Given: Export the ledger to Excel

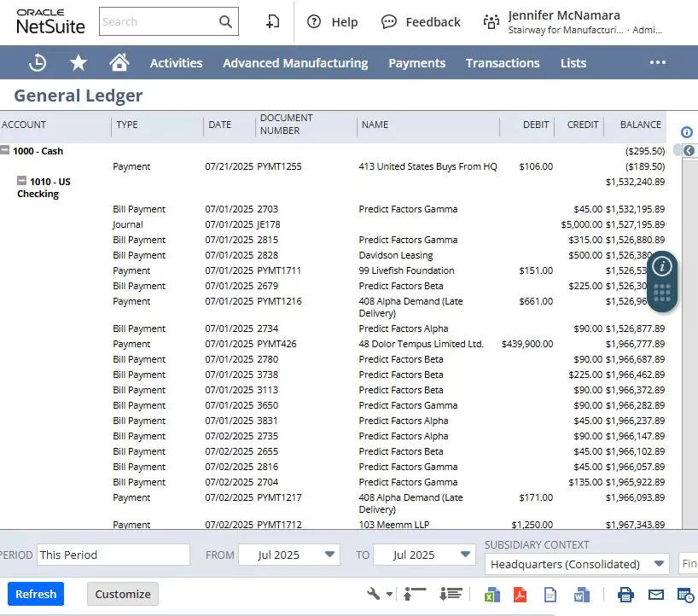Looking at the screenshot, I should coord(492,594).
